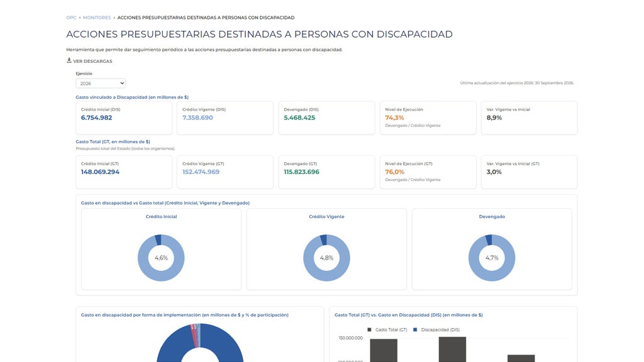This screenshot has height=362, width=644.
Task: Click the Herramienta que permite dar seguimiento description
Action: 204,50
